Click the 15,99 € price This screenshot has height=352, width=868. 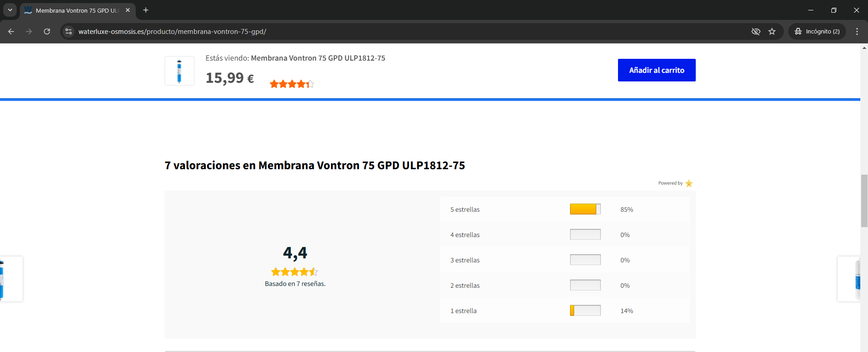(x=230, y=78)
